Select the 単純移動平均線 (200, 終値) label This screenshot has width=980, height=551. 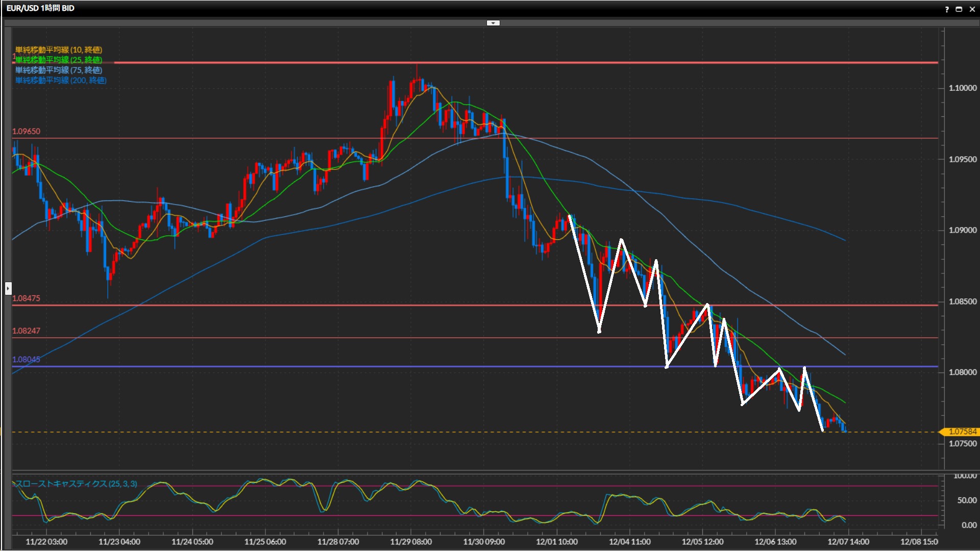pyautogui.click(x=61, y=80)
